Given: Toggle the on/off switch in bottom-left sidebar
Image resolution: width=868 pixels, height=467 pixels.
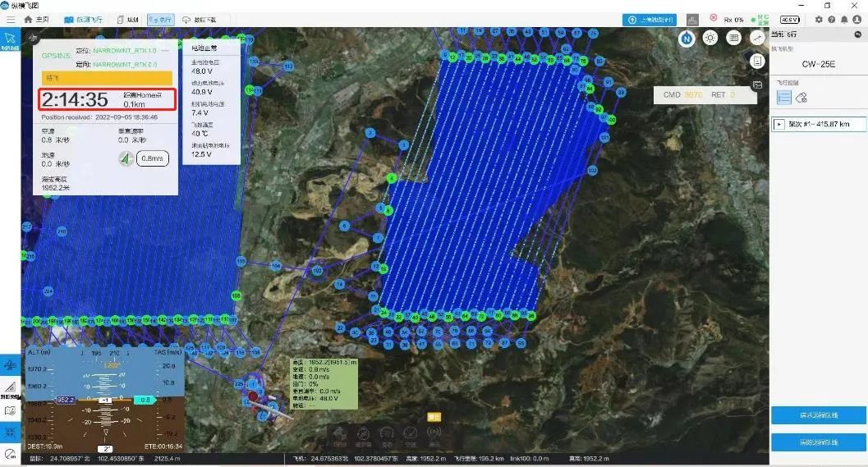Looking at the screenshot, I should pos(11,454).
